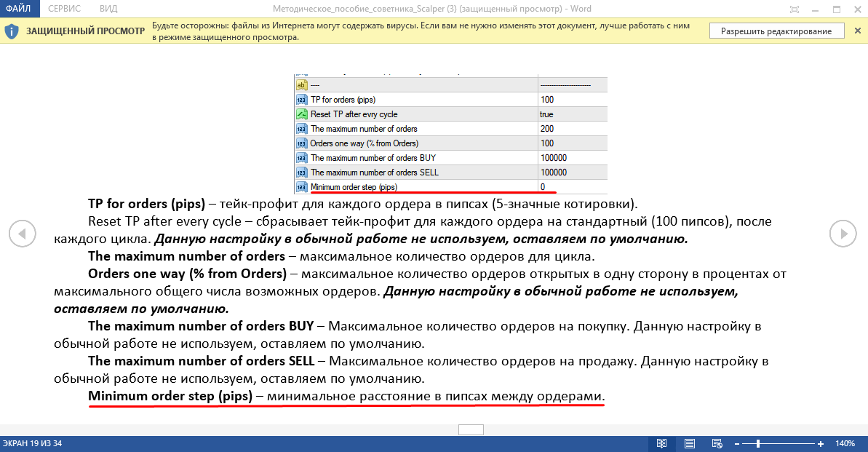Click The maximum number of orders row icon

[301, 129]
